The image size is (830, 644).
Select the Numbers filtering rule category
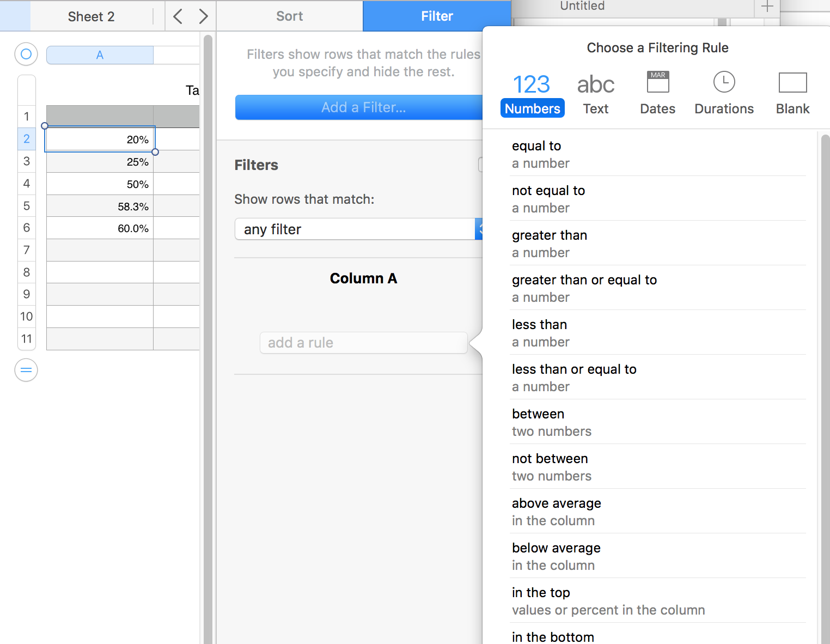point(532,93)
